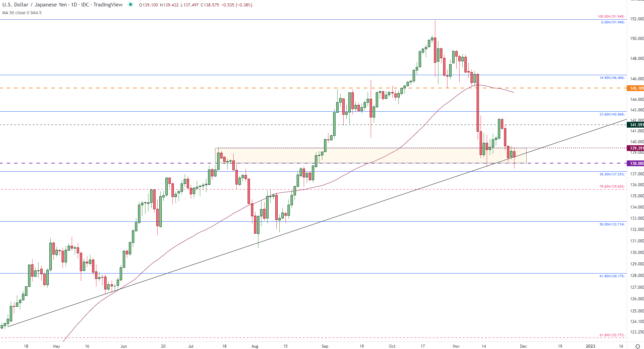Select the 50.00%(132.714) Fibonacci level label
The image size is (644, 349).
pos(612,224)
